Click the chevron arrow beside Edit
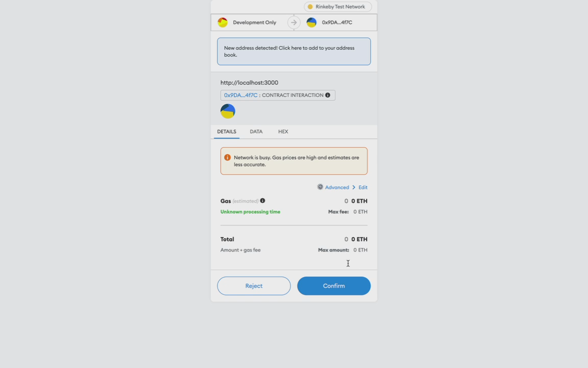Image resolution: width=588 pixels, height=368 pixels. (354, 188)
